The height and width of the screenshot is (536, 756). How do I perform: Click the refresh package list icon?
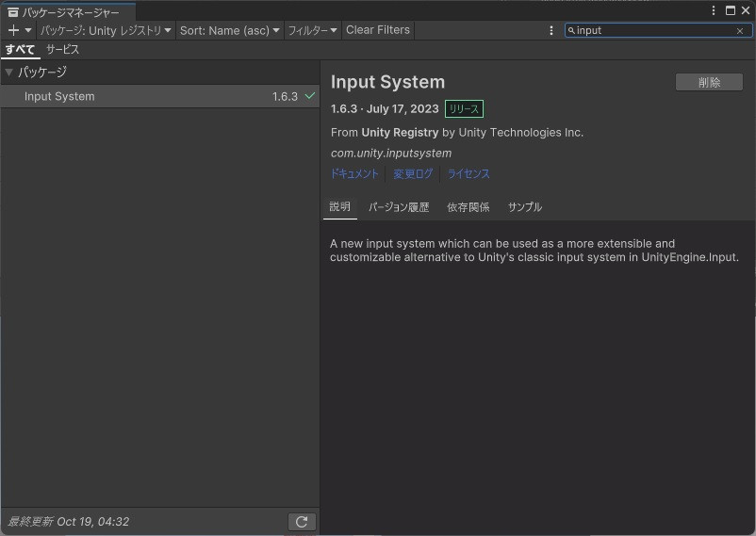pos(302,522)
